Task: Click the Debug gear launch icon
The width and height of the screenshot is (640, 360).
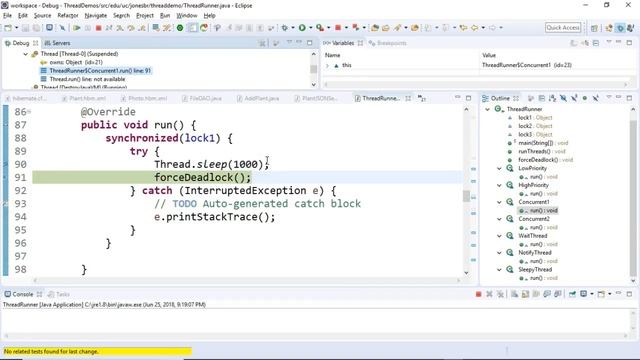Action: (284, 28)
